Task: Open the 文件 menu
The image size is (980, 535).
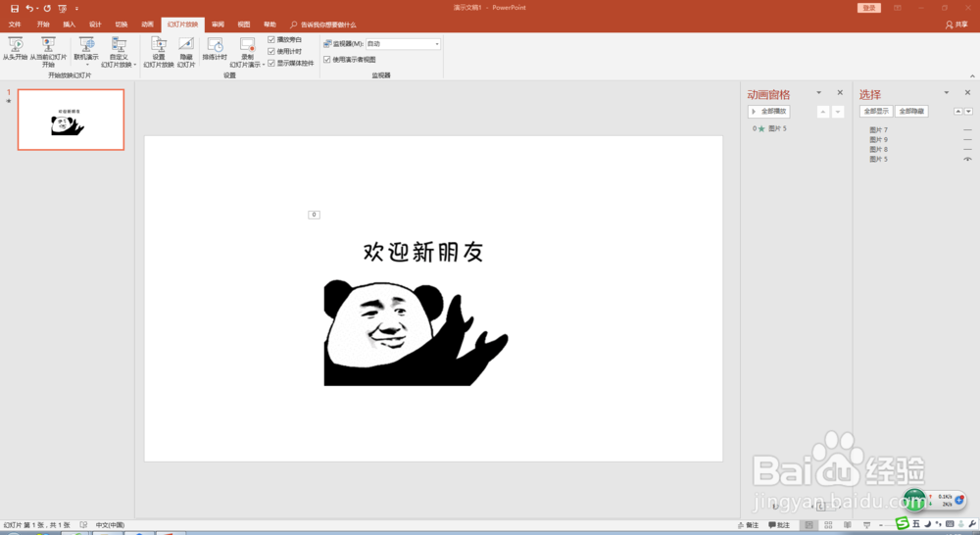Action: 15,24
